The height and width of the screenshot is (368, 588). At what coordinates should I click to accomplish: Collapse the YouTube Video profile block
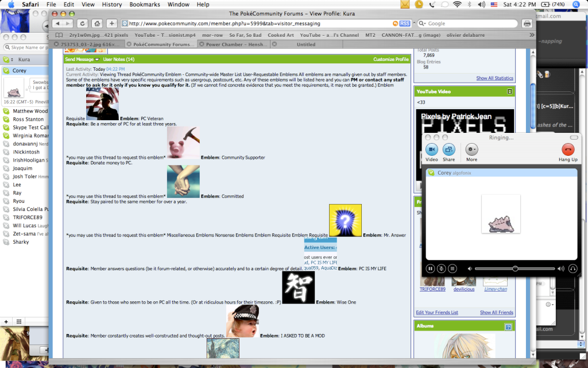click(510, 91)
